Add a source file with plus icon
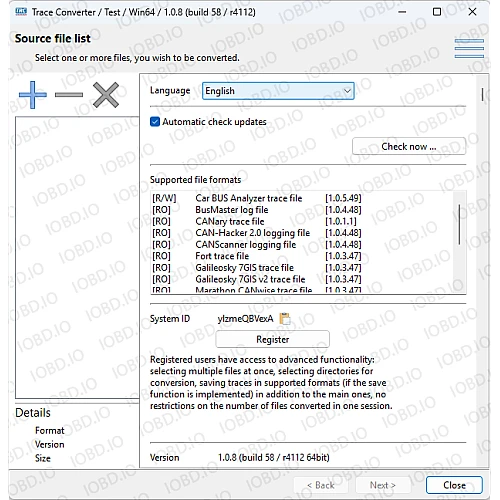500x500 pixels. (33, 95)
